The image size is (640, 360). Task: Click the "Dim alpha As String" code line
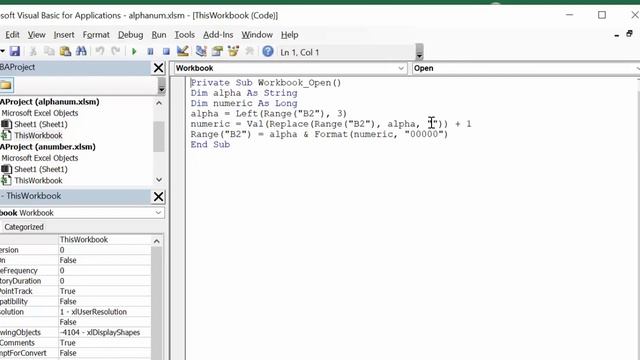point(244,93)
